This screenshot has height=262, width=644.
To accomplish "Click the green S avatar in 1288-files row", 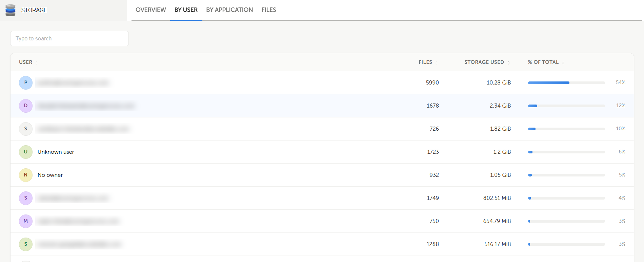I will (26, 244).
